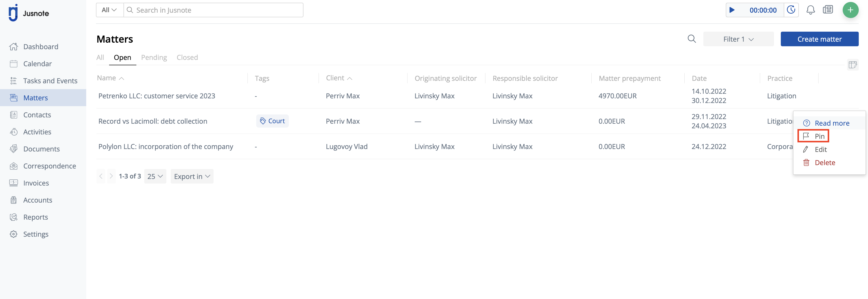Click the Date column header
The height and width of the screenshot is (299, 868).
click(699, 78)
